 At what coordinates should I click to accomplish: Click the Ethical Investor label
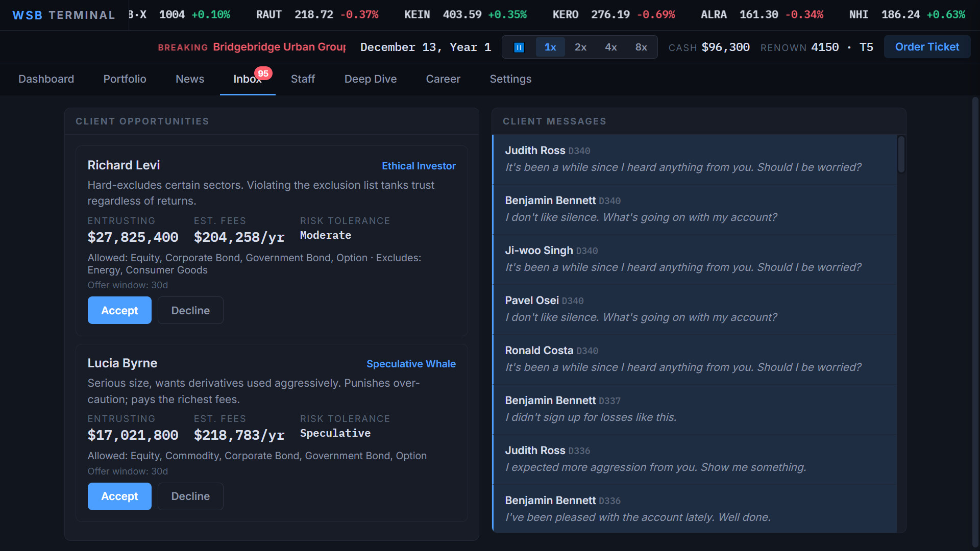419,166
